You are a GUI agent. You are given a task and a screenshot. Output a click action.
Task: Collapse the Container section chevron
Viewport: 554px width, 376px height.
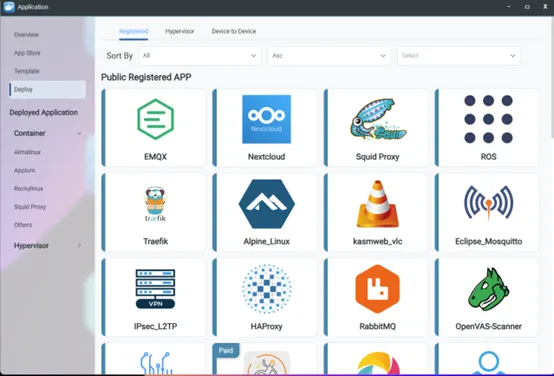(79, 133)
